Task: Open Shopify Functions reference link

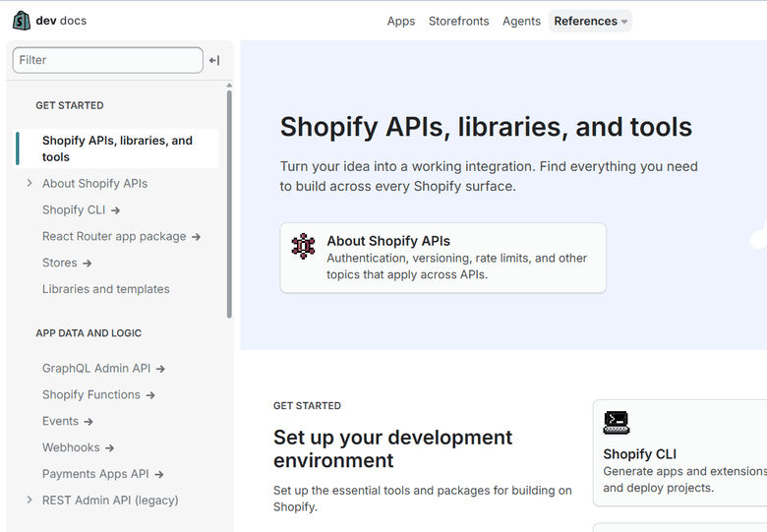Action: pyautogui.click(x=91, y=394)
